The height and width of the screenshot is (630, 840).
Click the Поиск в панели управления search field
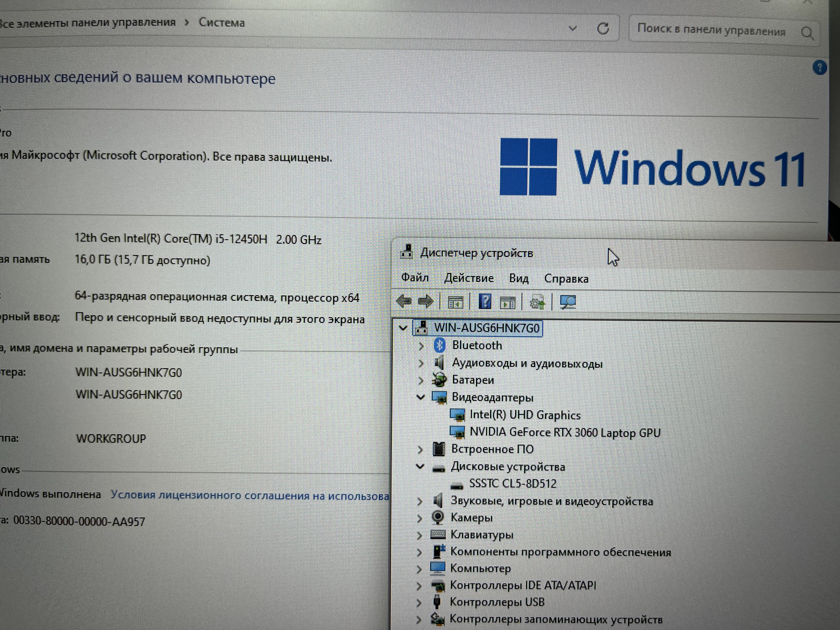710,30
